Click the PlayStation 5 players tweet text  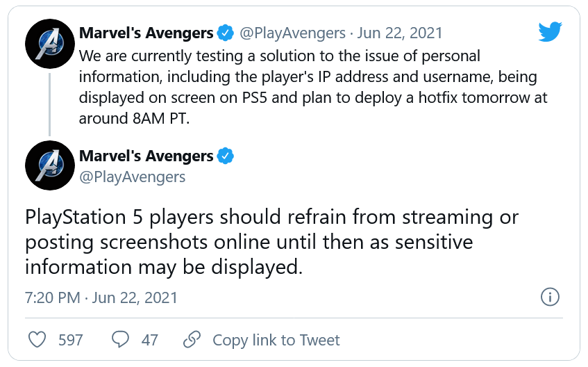[271, 242]
